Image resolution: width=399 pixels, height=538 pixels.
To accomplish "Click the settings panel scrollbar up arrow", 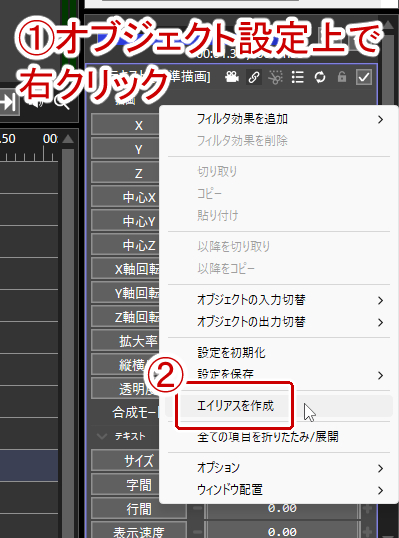I will (388, 25).
